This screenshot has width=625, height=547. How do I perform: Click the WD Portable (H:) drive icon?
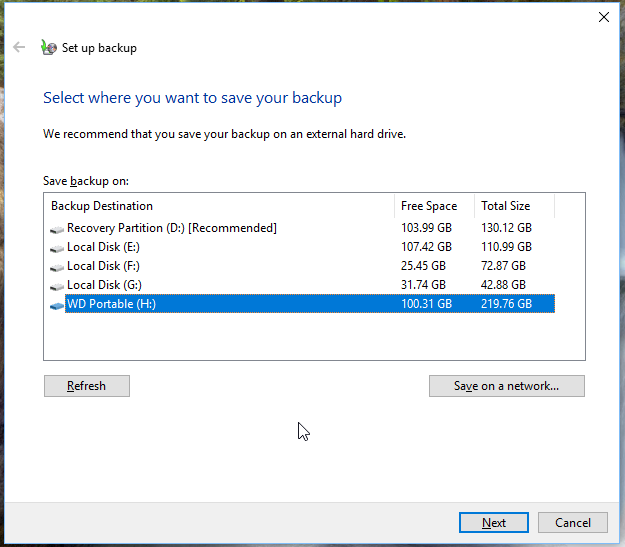pyautogui.click(x=57, y=305)
